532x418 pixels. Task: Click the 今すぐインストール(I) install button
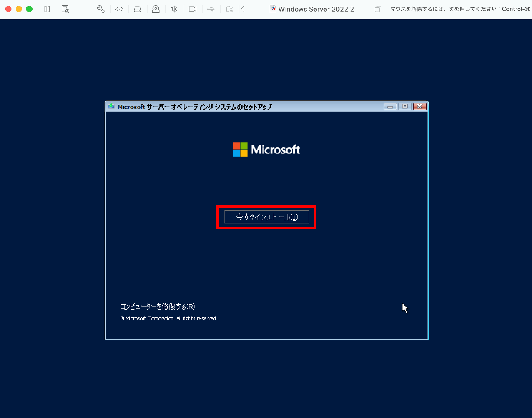[x=266, y=217]
